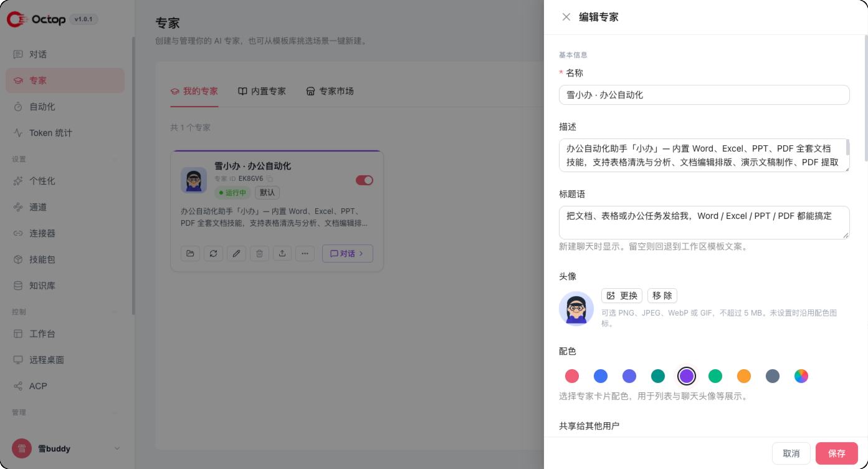The height and width of the screenshot is (469, 868).
Task: Open 远程桌面 in the sidebar
Action: 65,360
